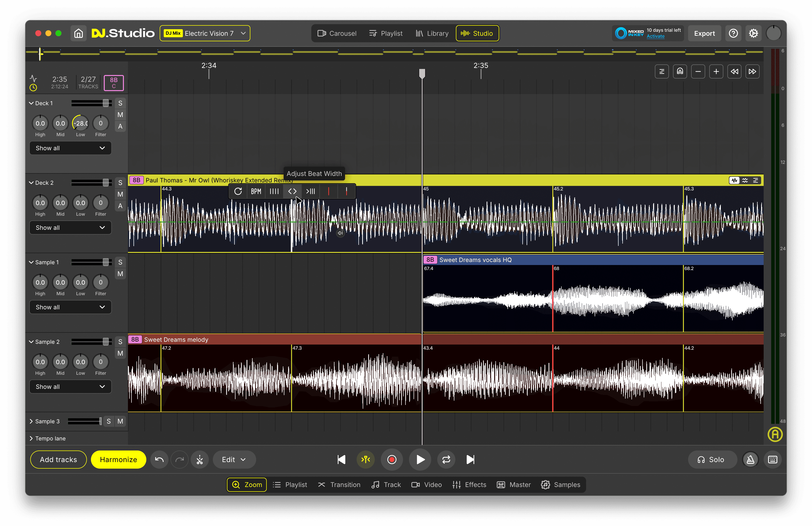Switch to Carousel view

pyautogui.click(x=337, y=33)
